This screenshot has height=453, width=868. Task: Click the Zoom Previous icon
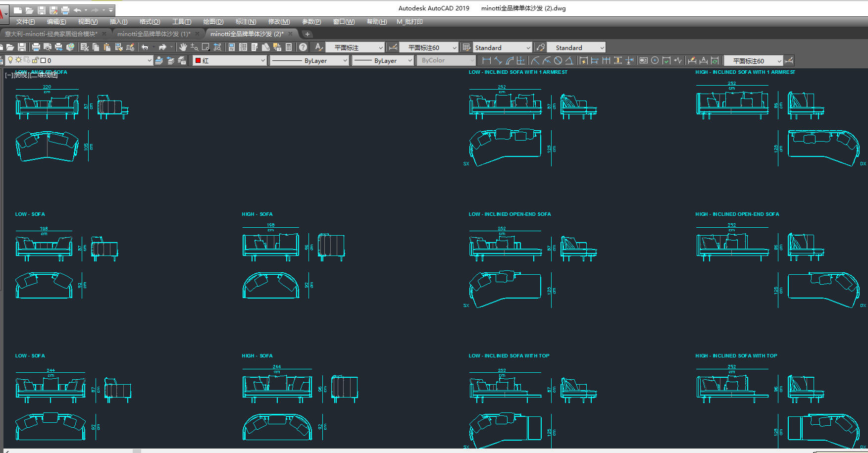tap(216, 47)
